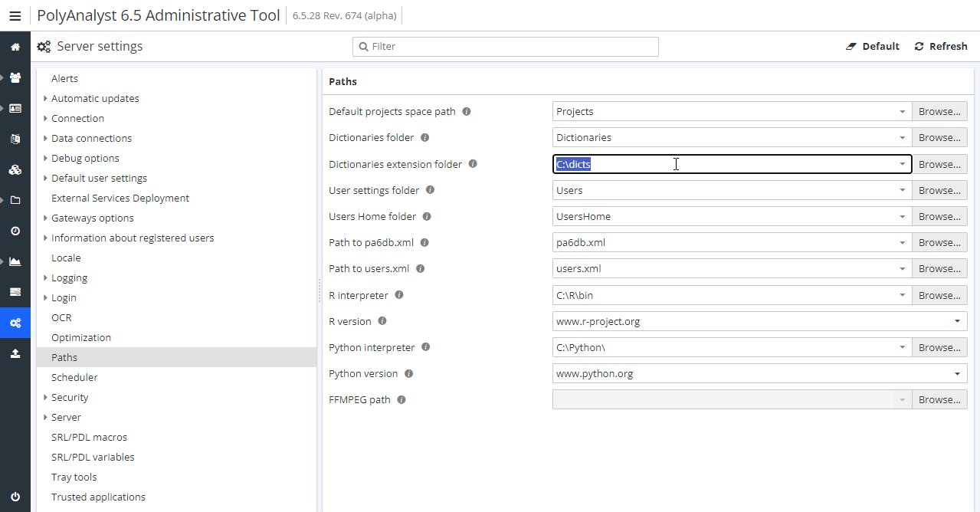Click the Filter search field

click(x=506, y=47)
